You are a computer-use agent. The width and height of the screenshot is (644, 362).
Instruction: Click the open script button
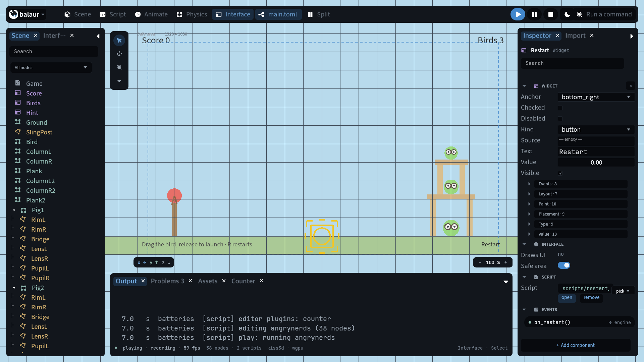pyautogui.click(x=567, y=298)
